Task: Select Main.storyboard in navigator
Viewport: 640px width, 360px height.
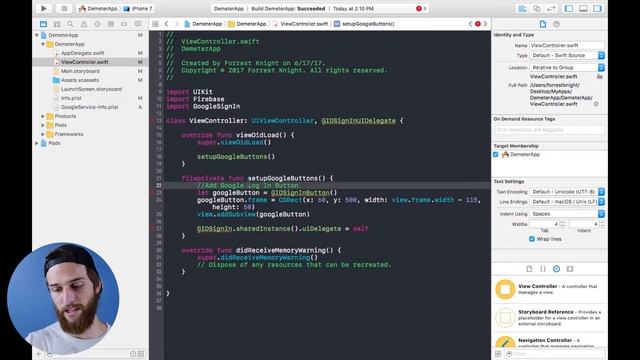Action: click(80, 71)
